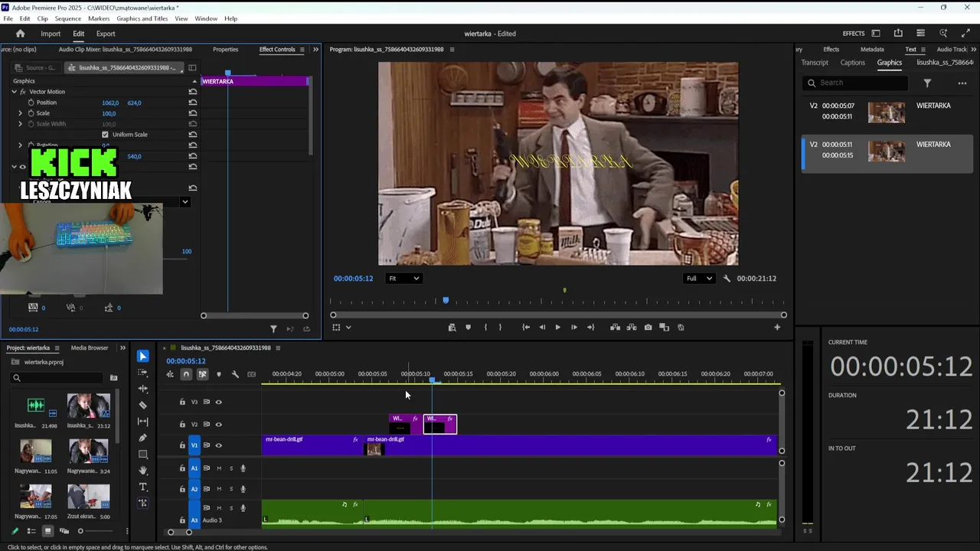Select the Hand tool
The height and width of the screenshot is (551, 980).
(x=143, y=471)
